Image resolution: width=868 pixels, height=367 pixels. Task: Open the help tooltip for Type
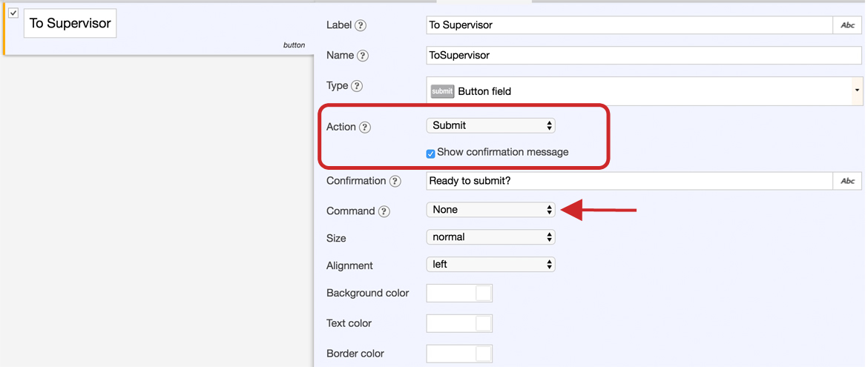coord(357,86)
